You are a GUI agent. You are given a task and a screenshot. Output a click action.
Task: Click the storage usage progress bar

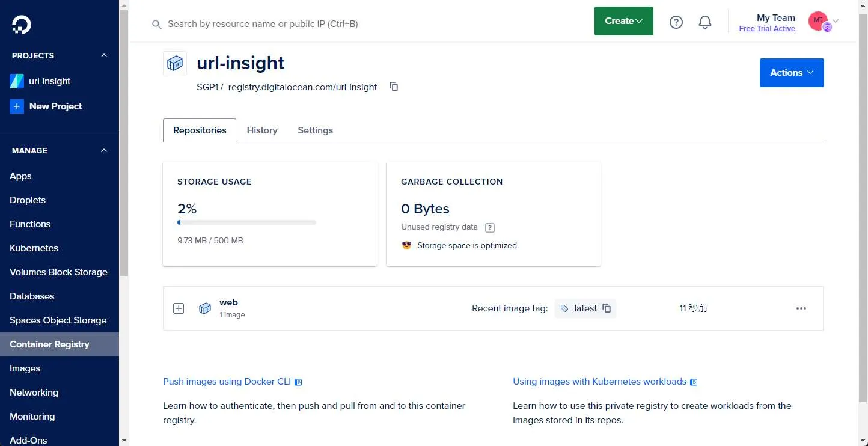pos(246,222)
